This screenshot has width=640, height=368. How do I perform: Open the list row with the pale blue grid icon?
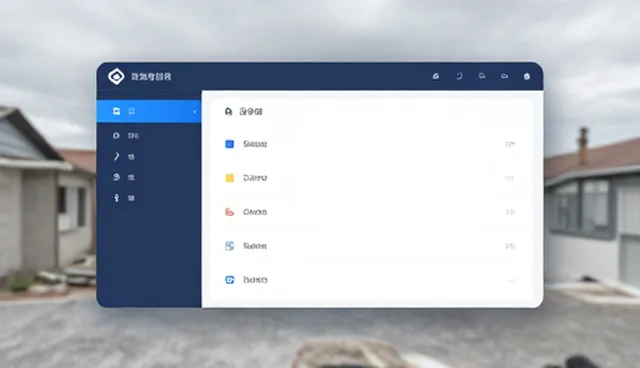click(x=371, y=246)
